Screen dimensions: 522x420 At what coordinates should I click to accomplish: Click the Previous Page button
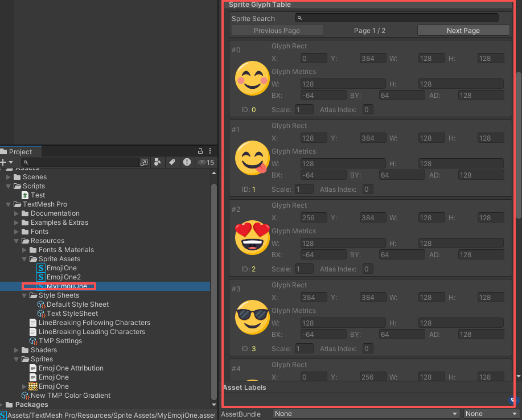click(277, 31)
